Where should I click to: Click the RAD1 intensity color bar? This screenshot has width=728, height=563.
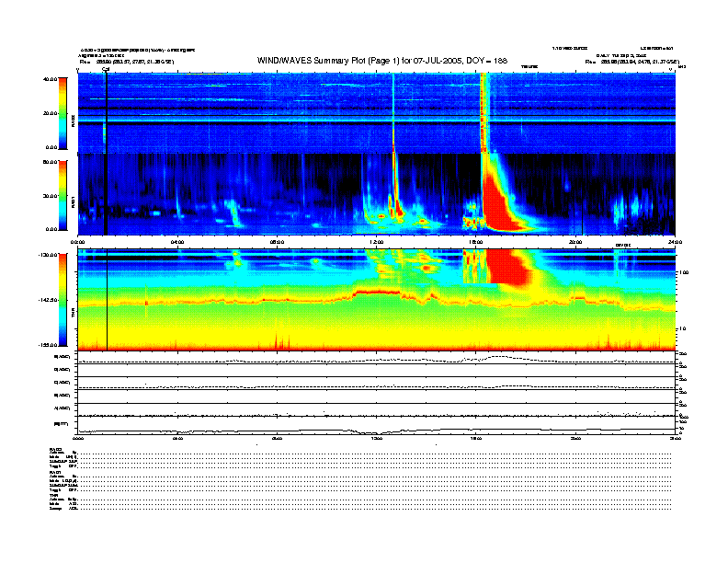[x=63, y=195]
